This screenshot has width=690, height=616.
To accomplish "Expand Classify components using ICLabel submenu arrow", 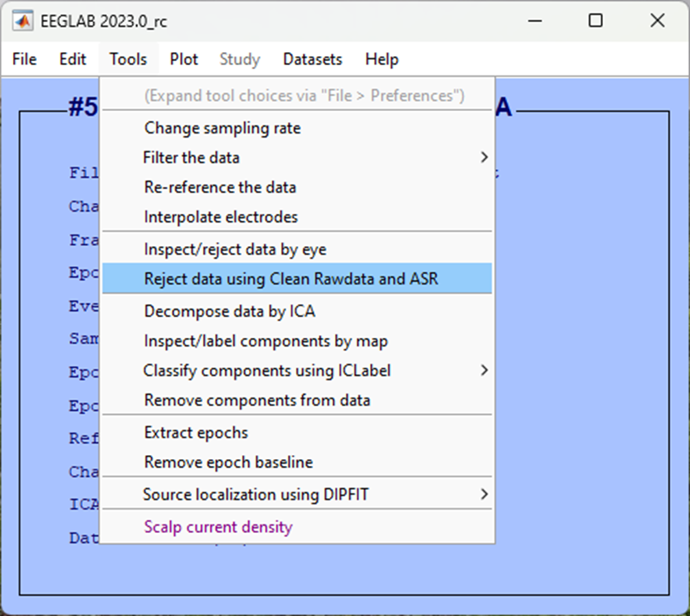I will [x=484, y=371].
